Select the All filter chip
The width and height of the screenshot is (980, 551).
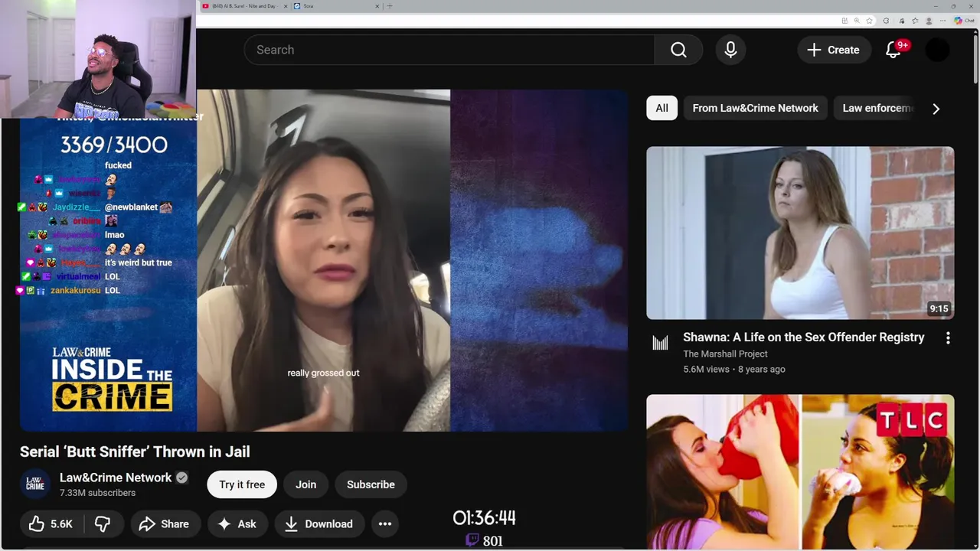(x=661, y=108)
